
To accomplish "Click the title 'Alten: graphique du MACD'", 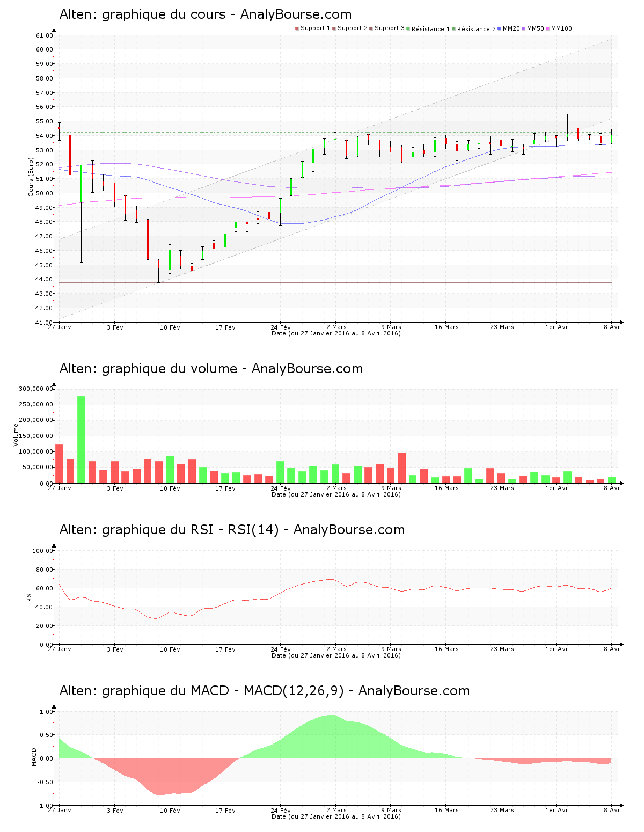I will (x=144, y=691).
